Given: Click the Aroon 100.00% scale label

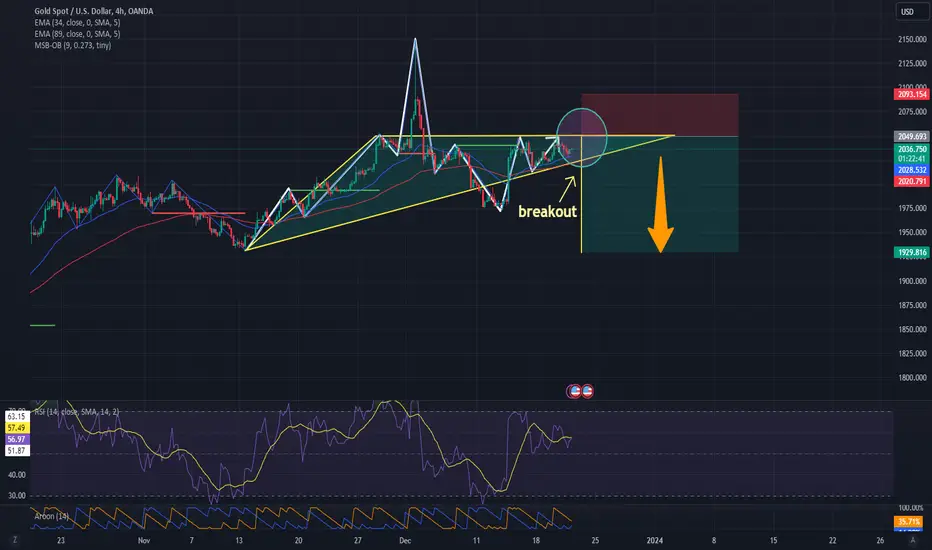Looking at the screenshot, I should coord(911,508).
